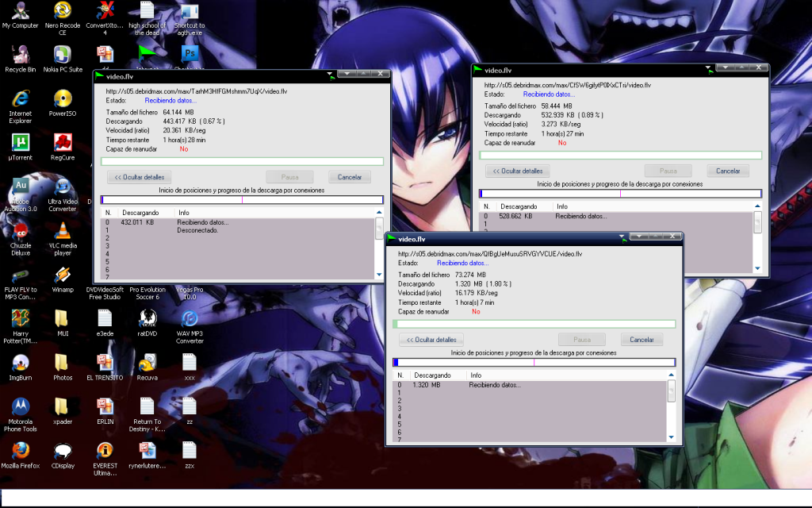This screenshot has width=812, height=508.
Task: Launch Pro Evolution Soccer 6
Action: click(x=147, y=293)
